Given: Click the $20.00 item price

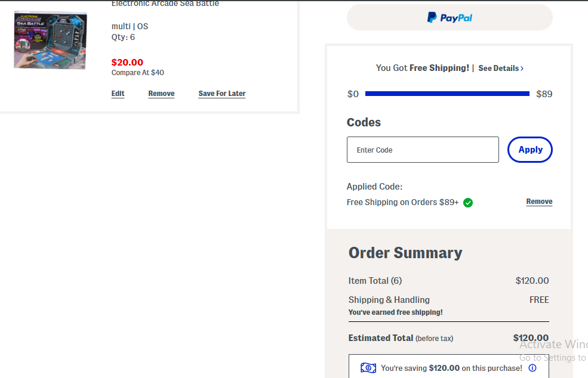Looking at the screenshot, I should pyautogui.click(x=127, y=62).
